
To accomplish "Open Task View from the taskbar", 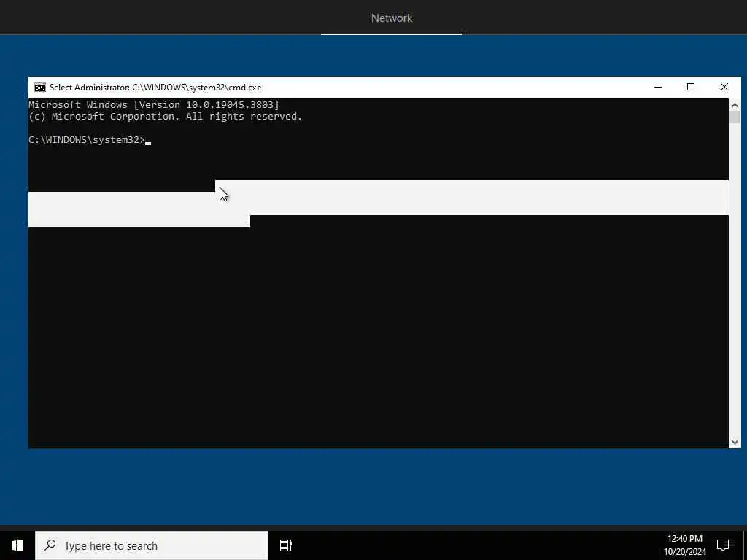I will pos(286,545).
